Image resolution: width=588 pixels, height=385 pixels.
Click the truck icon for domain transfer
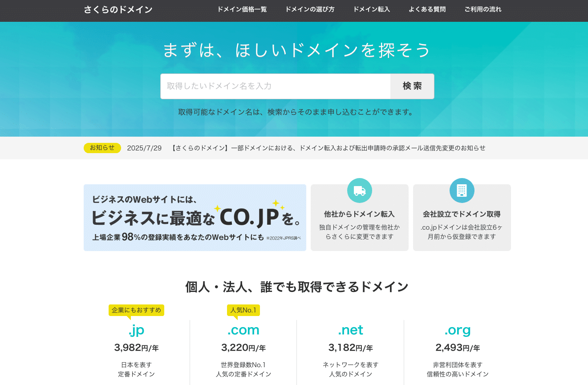359,190
